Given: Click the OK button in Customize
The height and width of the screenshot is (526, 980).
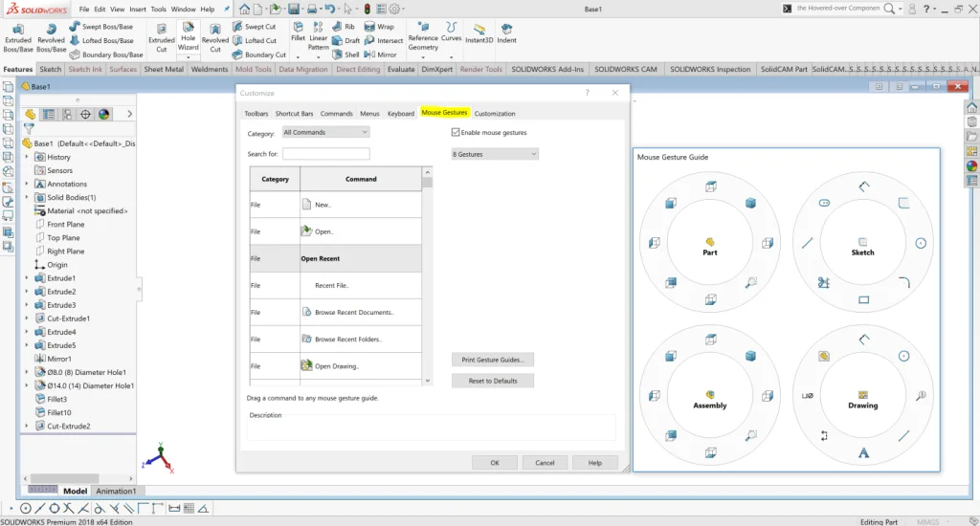Looking at the screenshot, I should point(495,463).
